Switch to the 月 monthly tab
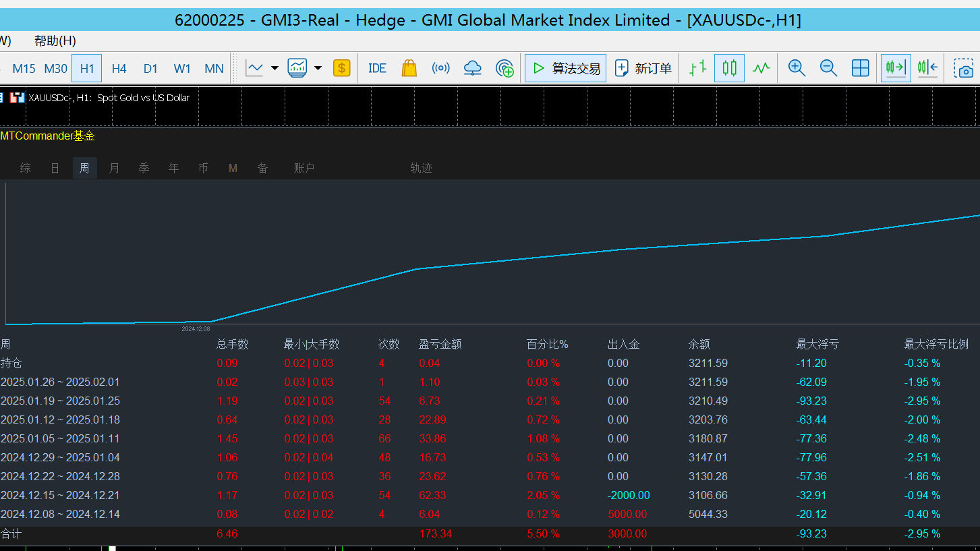 point(114,168)
